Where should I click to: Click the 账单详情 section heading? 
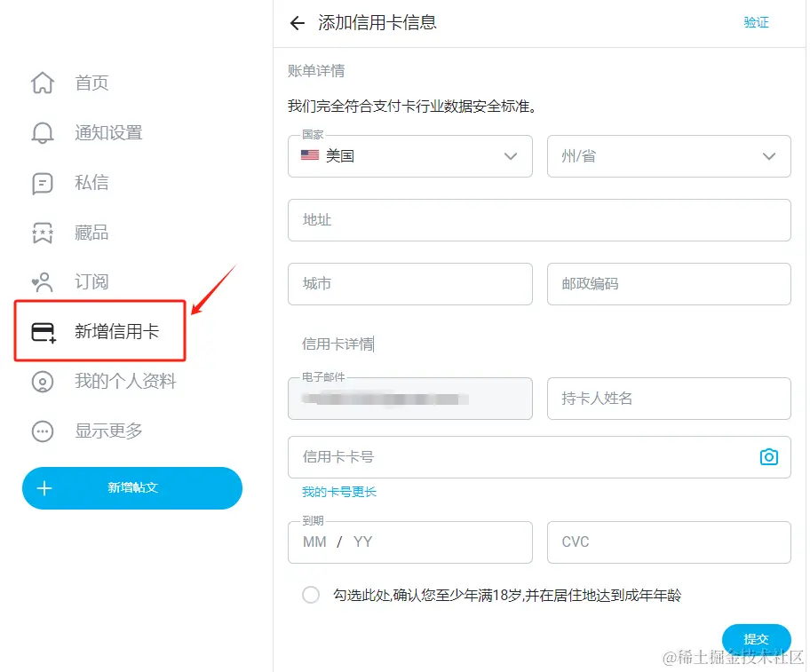click(x=316, y=71)
